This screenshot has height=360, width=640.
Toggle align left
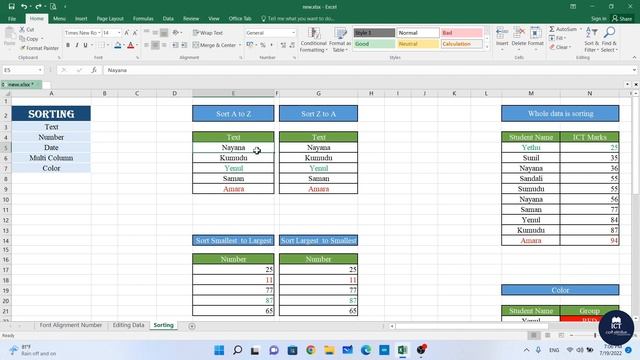point(147,45)
